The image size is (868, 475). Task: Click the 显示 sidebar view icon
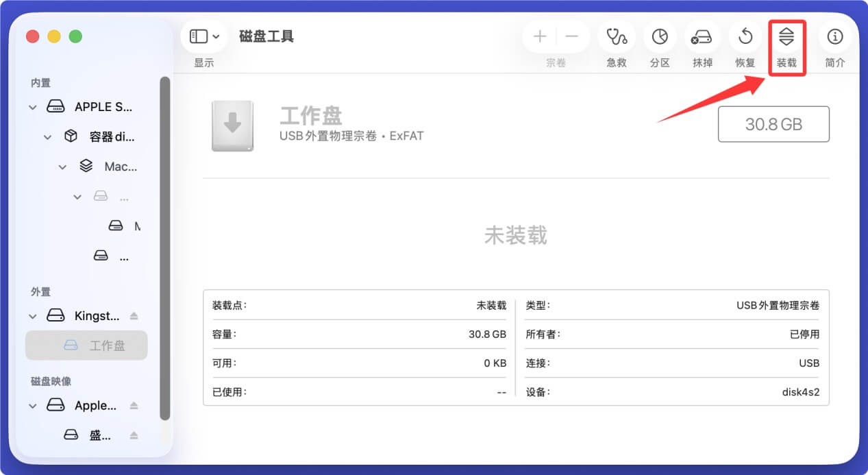197,36
